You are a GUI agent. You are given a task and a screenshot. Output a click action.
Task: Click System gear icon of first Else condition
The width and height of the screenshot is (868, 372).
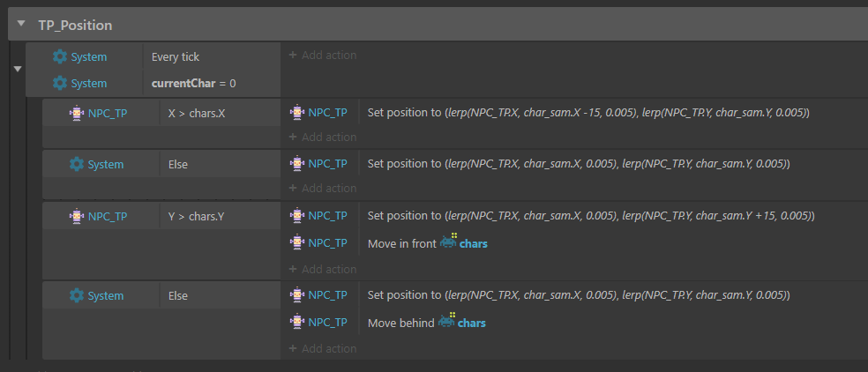tap(77, 165)
